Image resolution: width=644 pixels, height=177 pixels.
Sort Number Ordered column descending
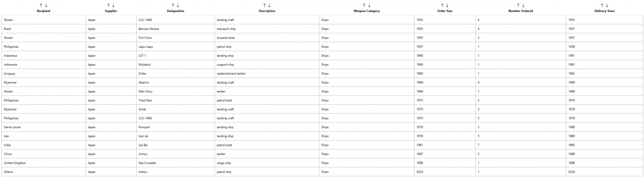pyautogui.click(x=523, y=5)
